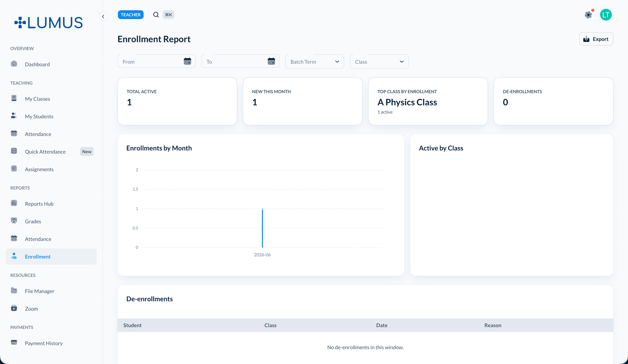Viewport: 628px width, 364px height.
Task: Click the New badge beside Quick Attendance
Action: 87,152
